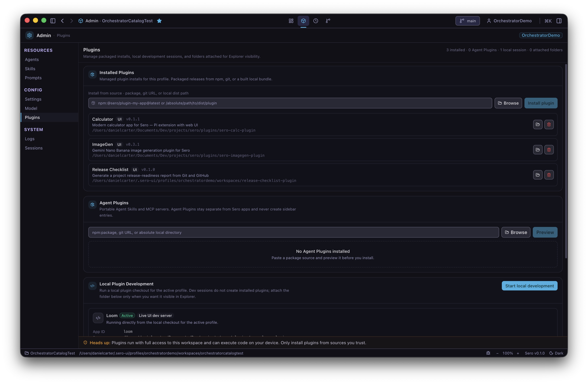Open the Calculator plugin folder

(538, 125)
